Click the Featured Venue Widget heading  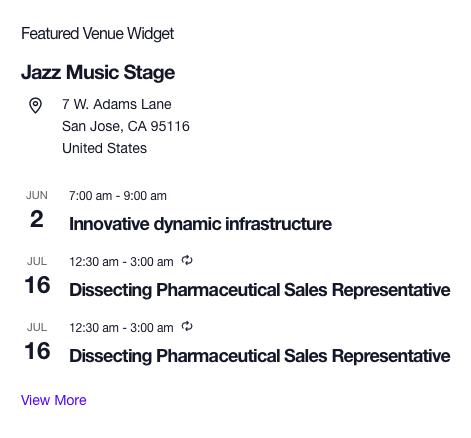(x=98, y=34)
